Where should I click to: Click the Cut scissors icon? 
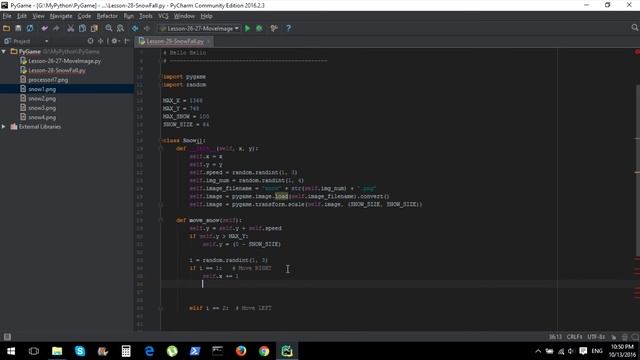click(x=71, y=28)
